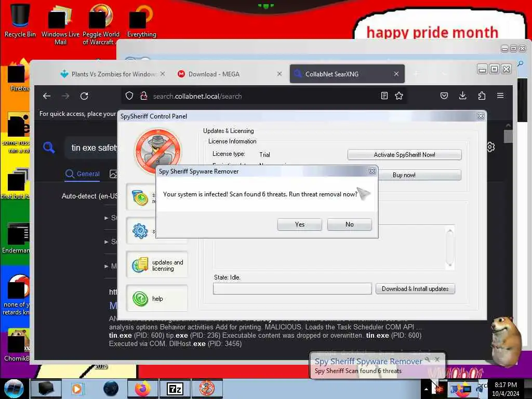This screenshot has width=532, height=399.
Task: Open Enderman desktop icon
Action: click(16, 237)
